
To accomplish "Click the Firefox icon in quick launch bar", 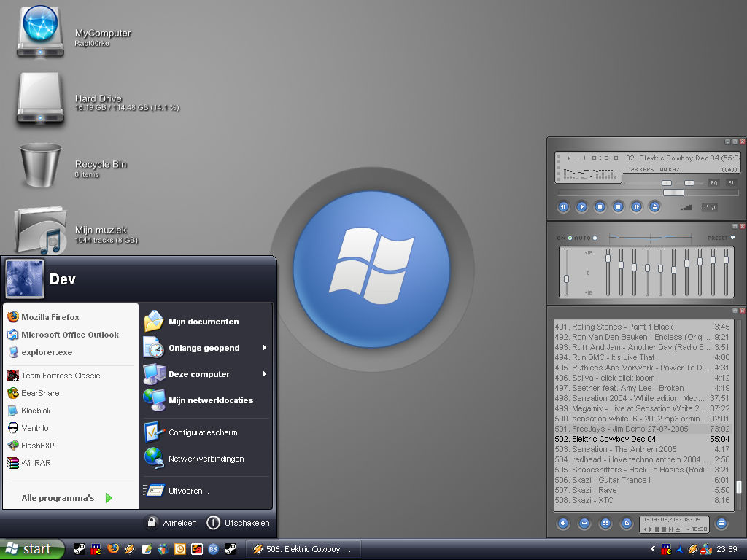I will click(x=113, y=548).
